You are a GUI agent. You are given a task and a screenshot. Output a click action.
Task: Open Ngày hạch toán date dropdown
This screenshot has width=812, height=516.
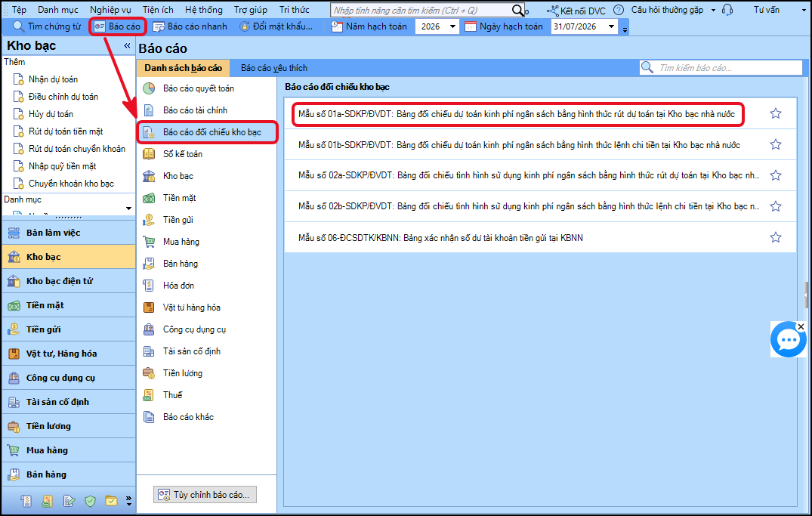pyautogui.click(x=612, y=26)
